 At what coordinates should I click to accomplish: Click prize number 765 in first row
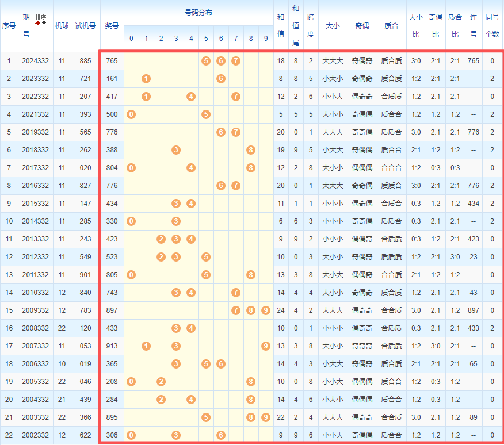[x=112, y=61]
